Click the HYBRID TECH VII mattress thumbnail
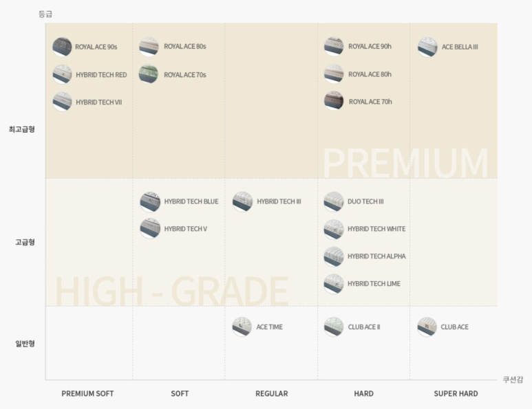532x409 pixels. click(x=62, y=102)
